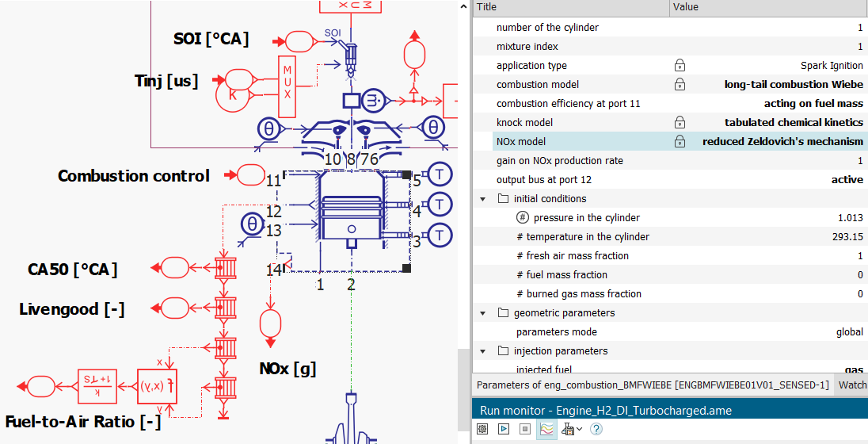Collapse the injection parameters group
The width and height of the screenshot is (868, 444).
point(483,351)
